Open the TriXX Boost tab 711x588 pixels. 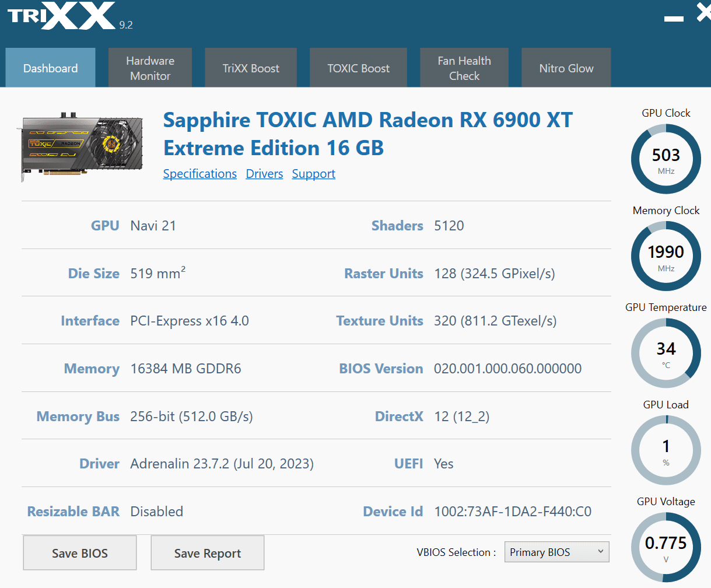251,68
